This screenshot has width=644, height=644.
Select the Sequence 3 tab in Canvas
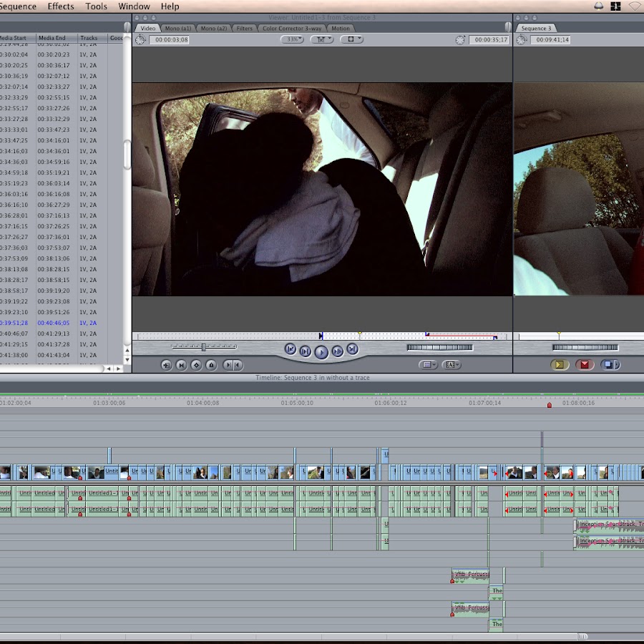(536, 29)
